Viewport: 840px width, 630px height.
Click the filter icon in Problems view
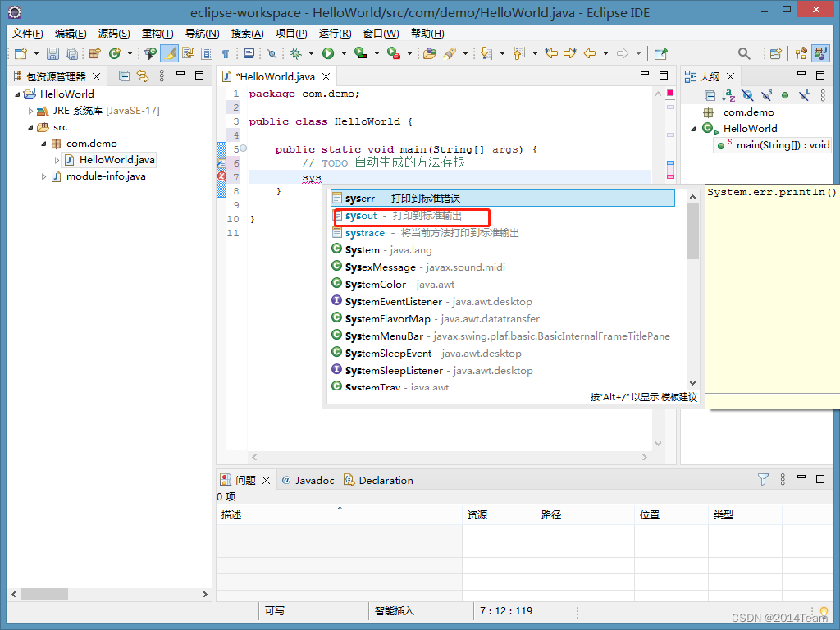(763, 480)
